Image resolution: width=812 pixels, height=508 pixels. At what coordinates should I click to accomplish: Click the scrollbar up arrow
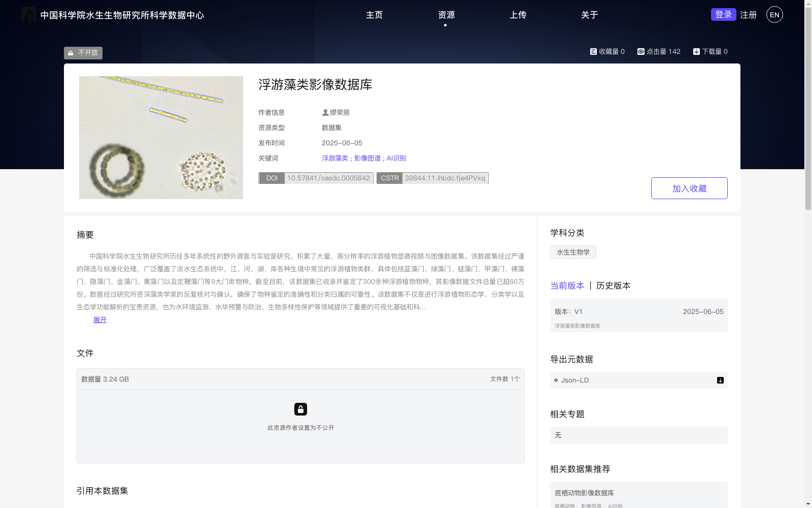point(808,4)
